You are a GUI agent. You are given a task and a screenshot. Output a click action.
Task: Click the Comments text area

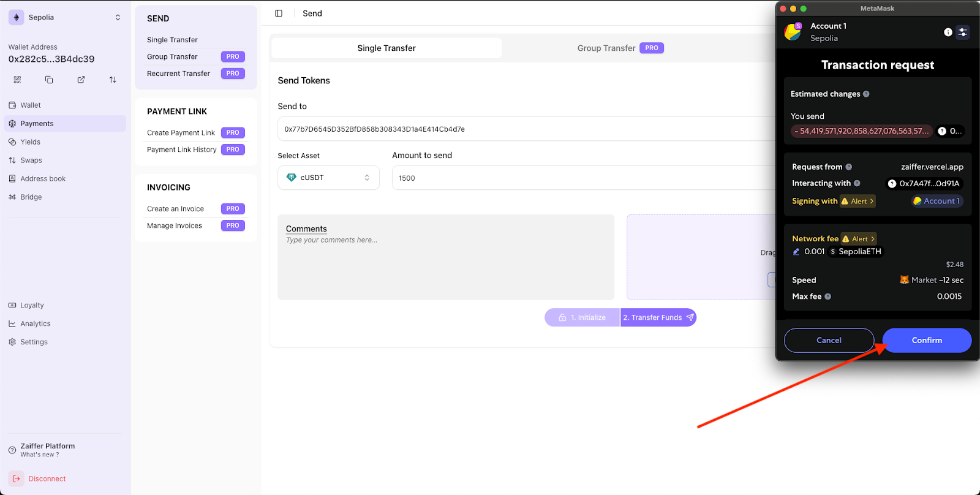446,257
